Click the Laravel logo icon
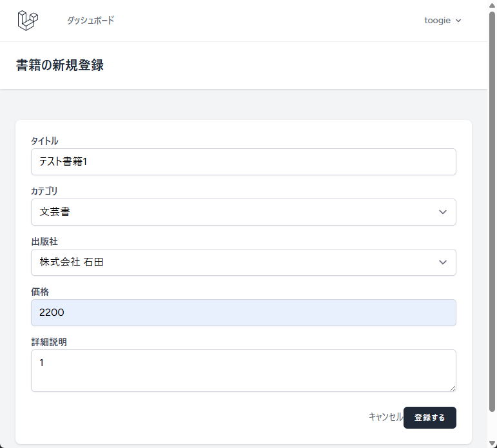The image size is (497, 448). tap(28, 21)
